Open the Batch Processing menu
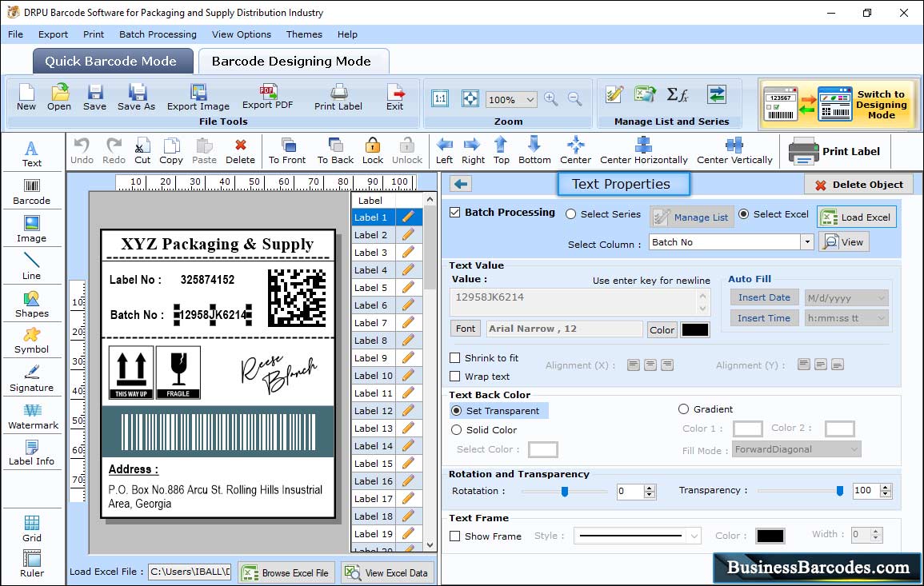This screenshot has width=924, height=586. coord(158,34)
